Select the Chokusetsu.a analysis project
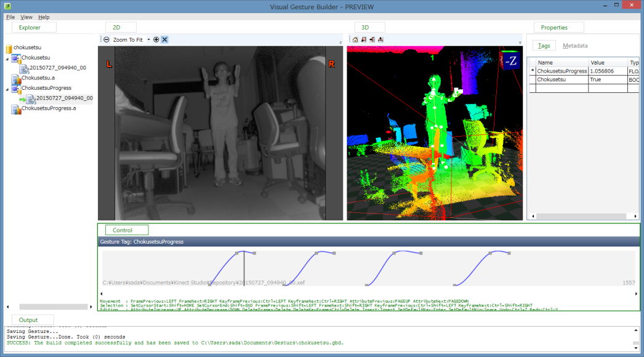Screen dimensions: 644x357 [38, 78]
